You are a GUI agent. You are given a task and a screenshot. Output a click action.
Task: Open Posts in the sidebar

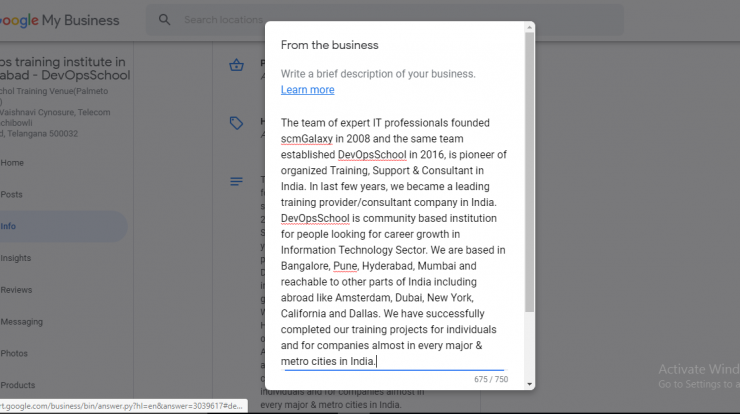click(x=11, y=194)
